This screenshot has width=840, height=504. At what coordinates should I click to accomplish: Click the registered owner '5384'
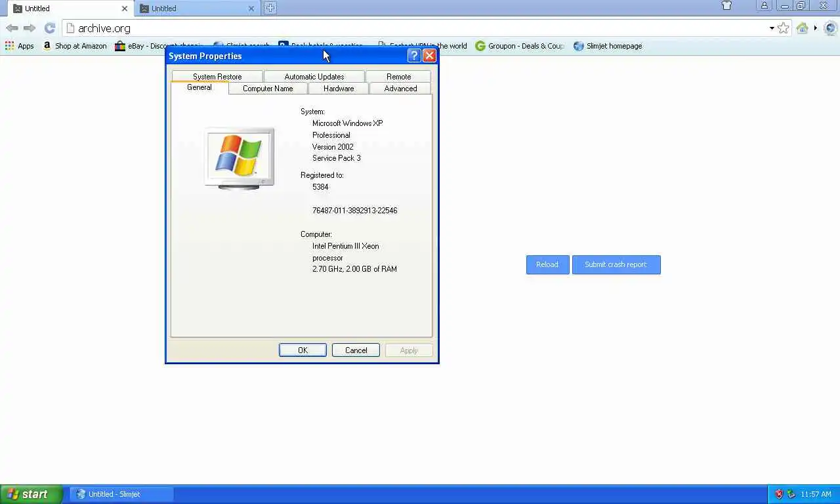320,187
